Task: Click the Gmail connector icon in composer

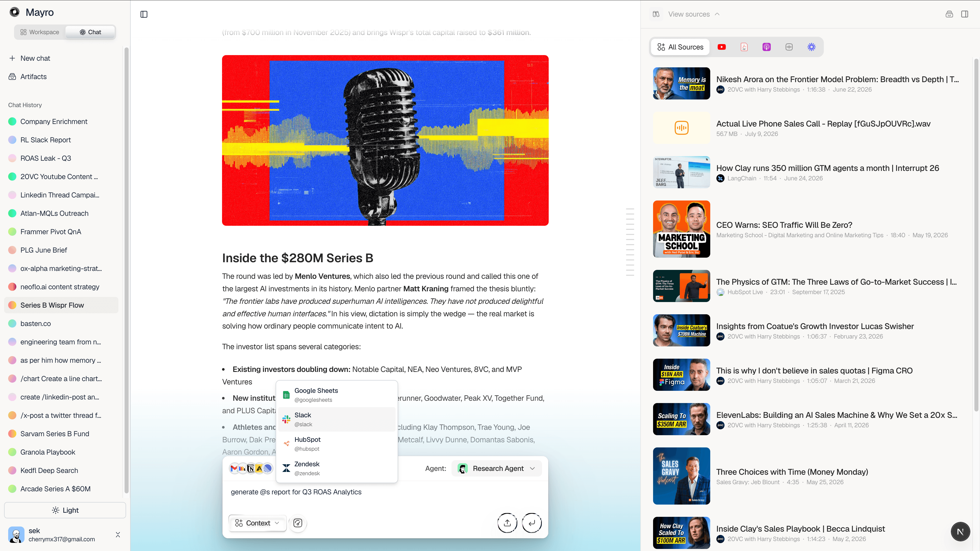Action: coord(234,469)
